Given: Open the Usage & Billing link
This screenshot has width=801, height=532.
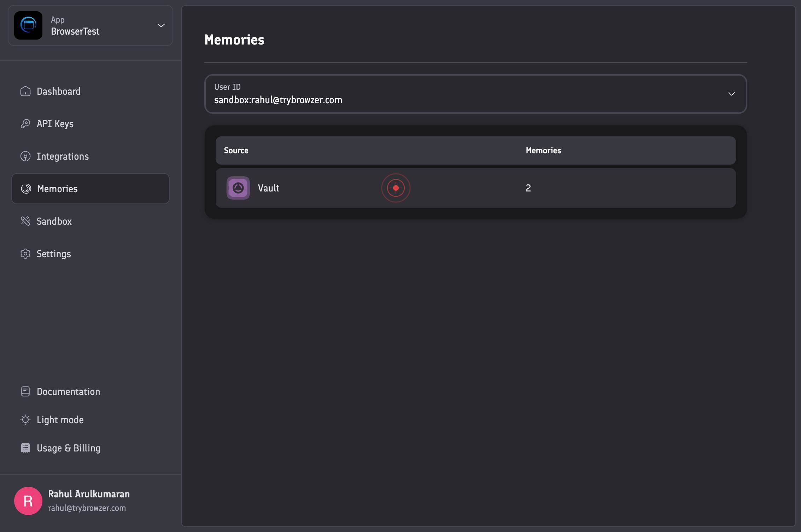Looking at the screenshot, I should click(x=69, y=448).
